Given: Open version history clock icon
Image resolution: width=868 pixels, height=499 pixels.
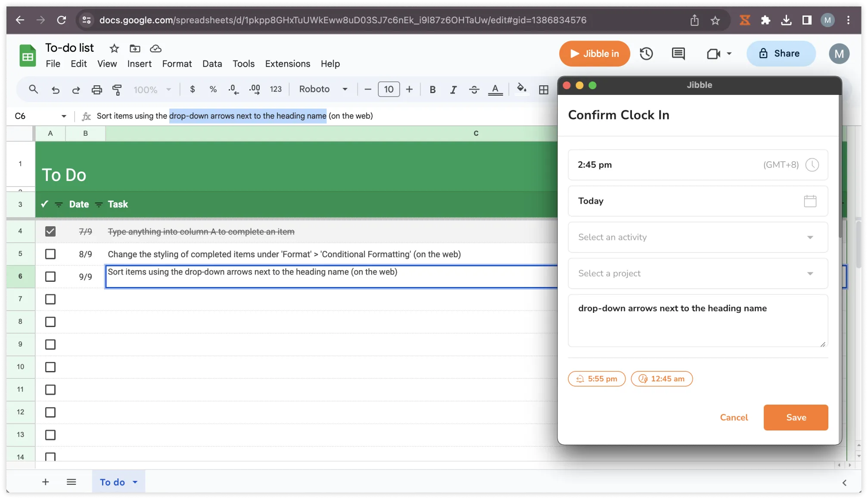Looking at the screenshot, I should [x=646, y=53].
